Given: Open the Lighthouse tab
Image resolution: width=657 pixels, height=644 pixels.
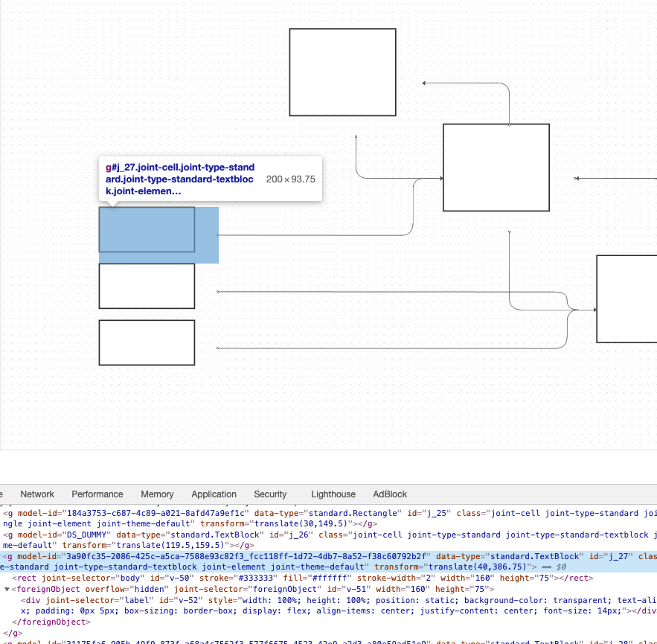Looking at the screenshot, I should pos(333,494).
